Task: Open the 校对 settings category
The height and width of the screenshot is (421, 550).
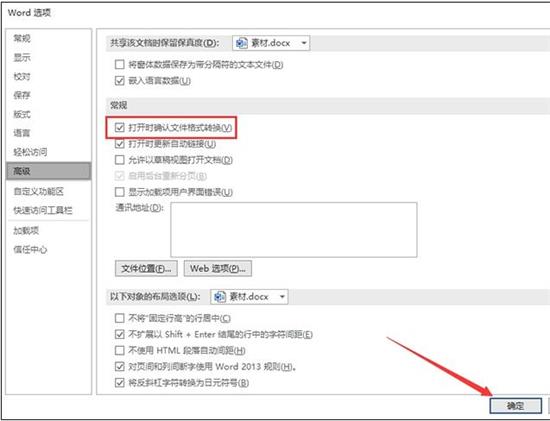Action: coord(22,76)
